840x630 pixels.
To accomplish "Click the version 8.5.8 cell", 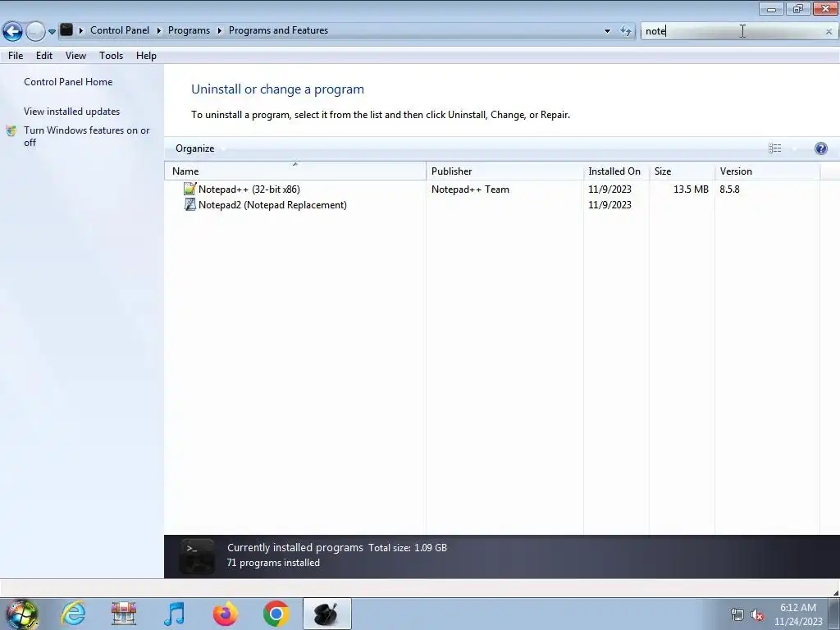I will [x=729, y=189].
